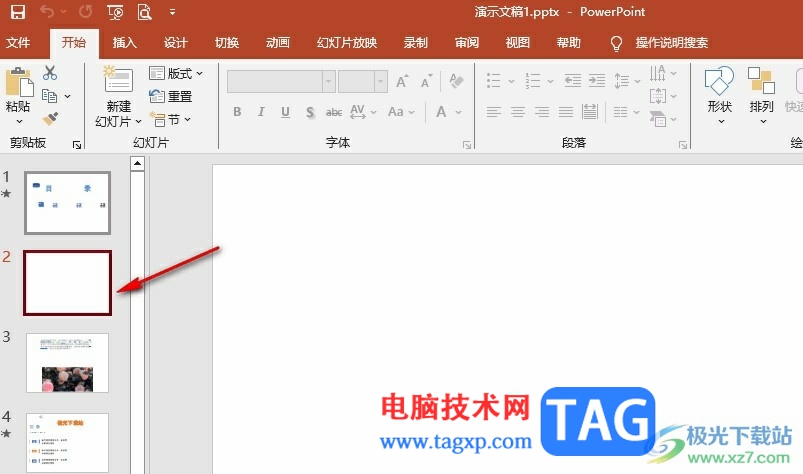
Task: Expand the Copy dropdown arrow
Action: click(x=68, y=96)
